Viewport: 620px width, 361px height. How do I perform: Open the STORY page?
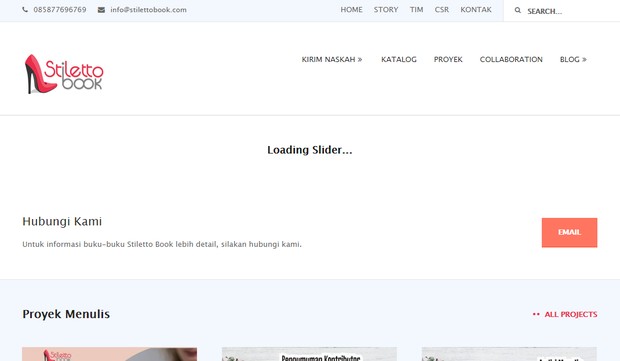click(x=386, y=10)
